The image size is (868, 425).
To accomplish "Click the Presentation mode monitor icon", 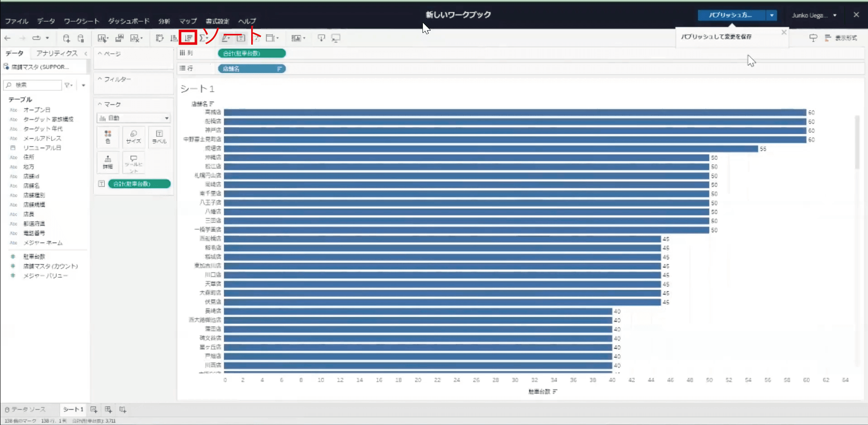I will click(x=336, y=38).
